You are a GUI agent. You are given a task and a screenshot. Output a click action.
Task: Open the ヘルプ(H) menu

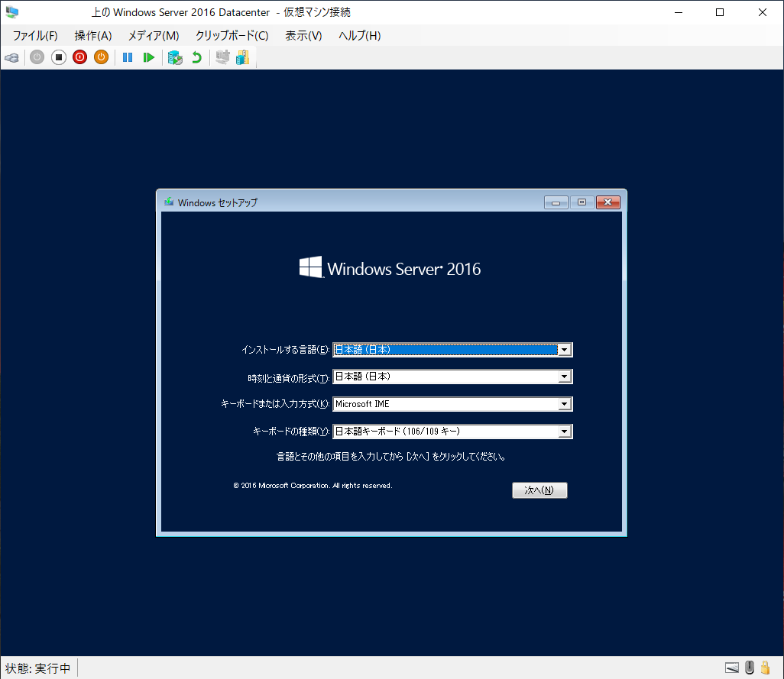click(359, 35)
